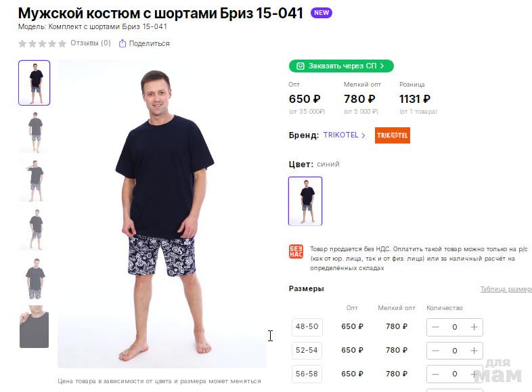Select the first product thumbnail

coord(34,83)
